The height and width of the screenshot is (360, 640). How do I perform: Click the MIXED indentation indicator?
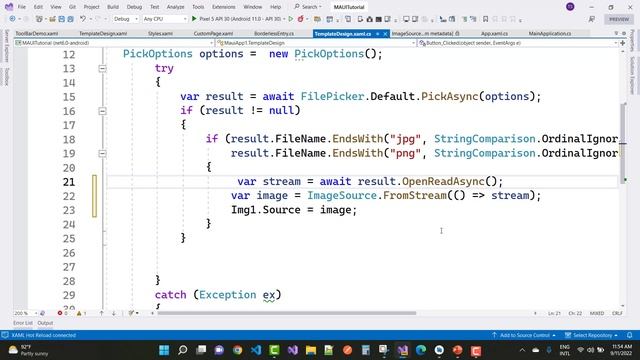click(x=597, y=313)
